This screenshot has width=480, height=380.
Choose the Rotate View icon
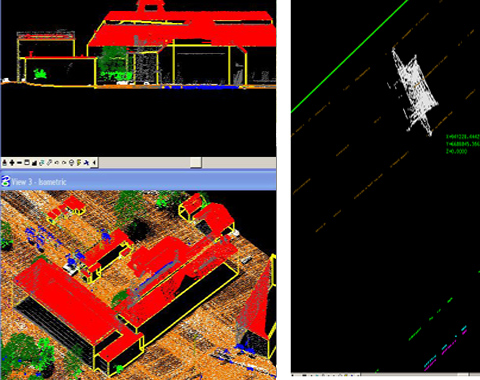(x=42, y=163)
